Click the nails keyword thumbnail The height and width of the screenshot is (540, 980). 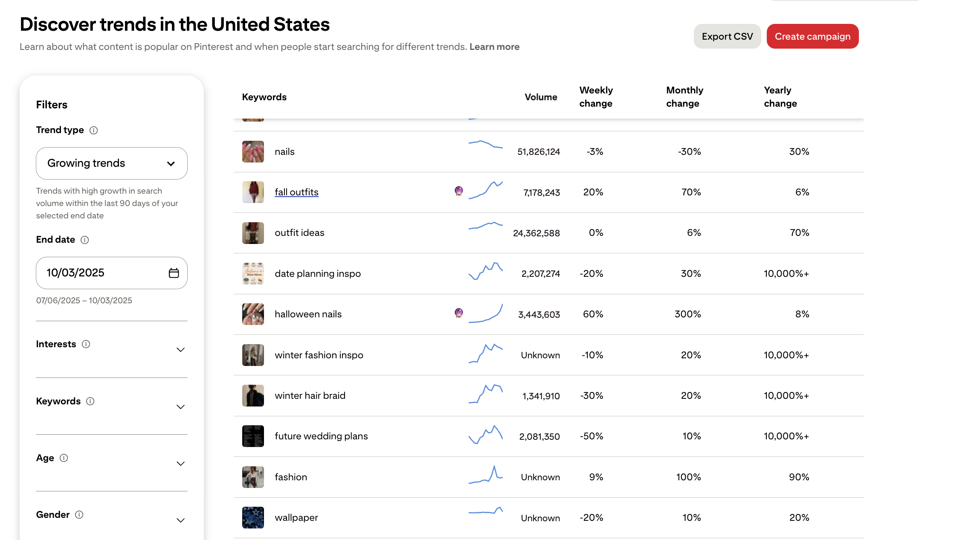click(x=253, y=152)
